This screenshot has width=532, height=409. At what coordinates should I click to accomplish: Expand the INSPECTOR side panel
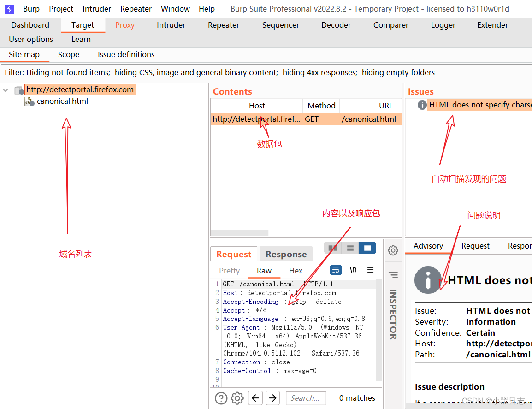point(393,314)
